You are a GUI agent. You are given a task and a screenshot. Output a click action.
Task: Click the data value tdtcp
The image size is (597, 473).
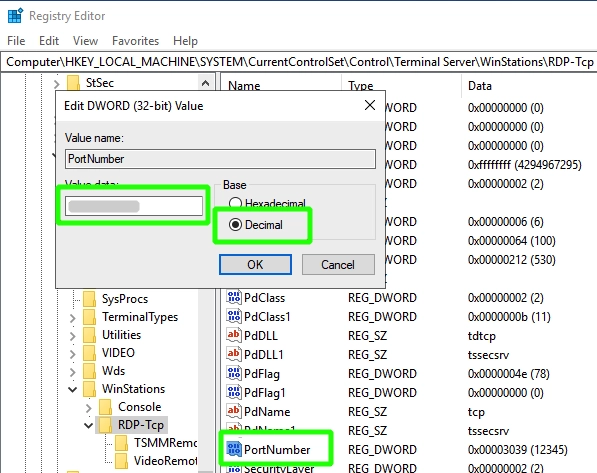[481, 336]
